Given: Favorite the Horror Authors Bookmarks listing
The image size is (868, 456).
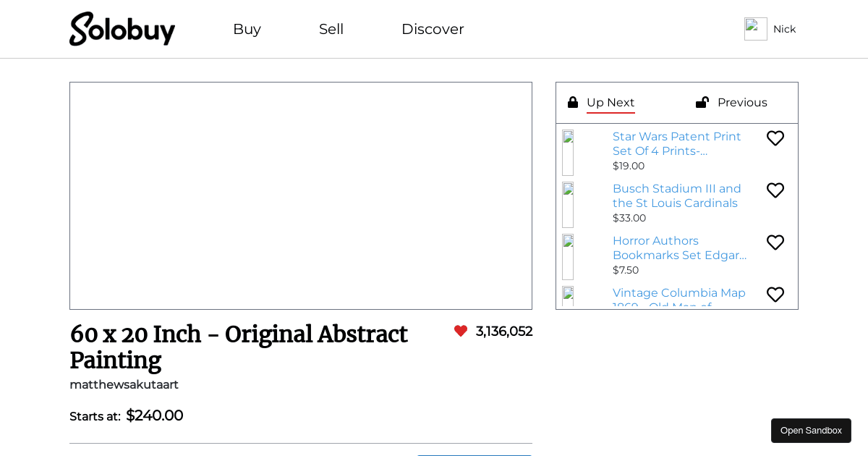Looking at the screenshot, I should pos(775,242).
